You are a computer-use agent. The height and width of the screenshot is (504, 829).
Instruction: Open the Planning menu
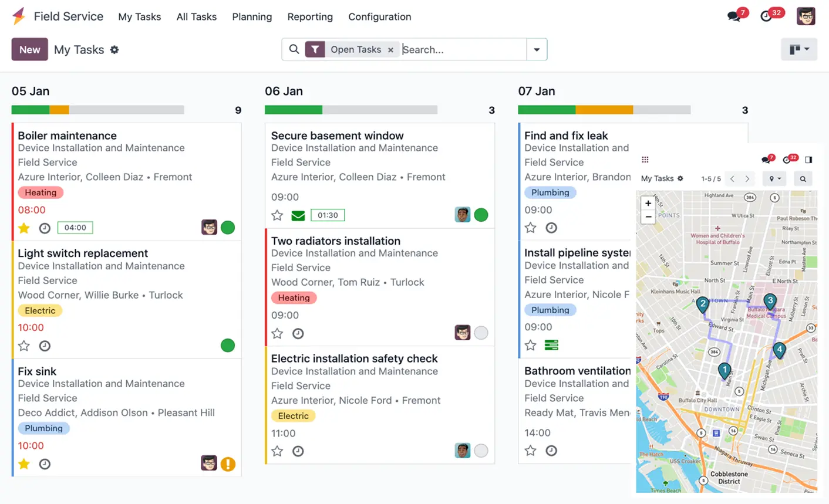[252, 17]
